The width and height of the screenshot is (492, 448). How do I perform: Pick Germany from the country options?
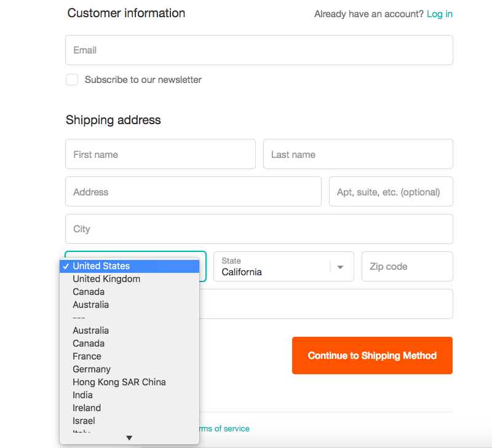(92, 369)
